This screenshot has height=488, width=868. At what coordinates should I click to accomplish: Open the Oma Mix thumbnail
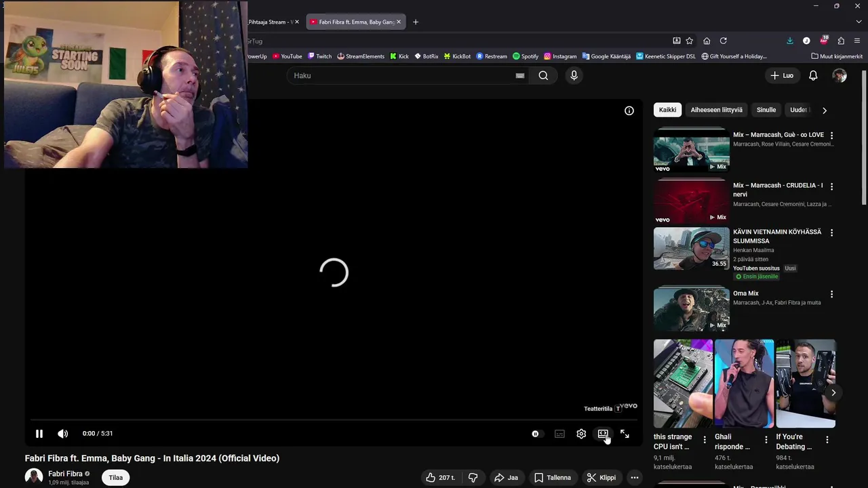pos(691,309)
